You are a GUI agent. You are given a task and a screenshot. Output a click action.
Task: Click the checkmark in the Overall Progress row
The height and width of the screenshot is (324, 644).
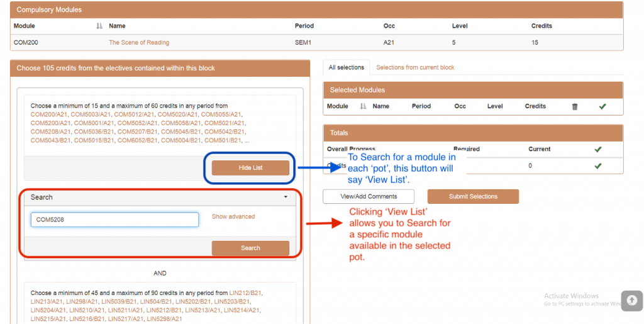[x=597, y=150]
